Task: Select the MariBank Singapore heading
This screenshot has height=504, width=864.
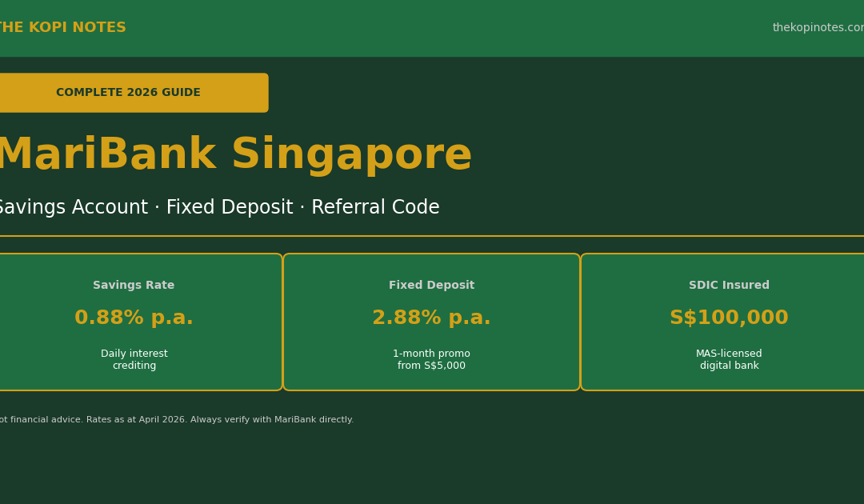Action: [x=234, y=156]
